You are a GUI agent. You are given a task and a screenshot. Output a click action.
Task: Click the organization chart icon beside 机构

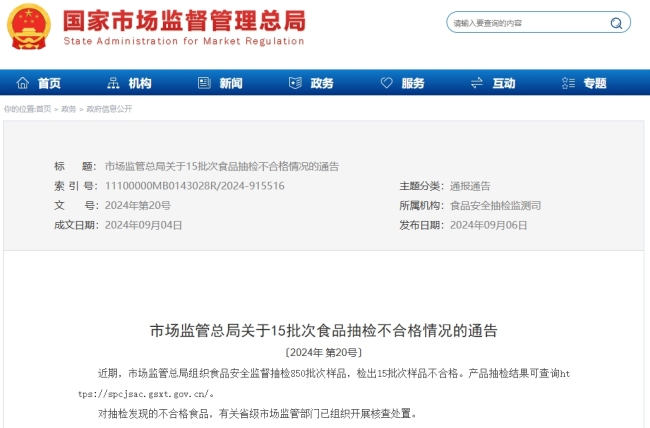coord(113,83)
